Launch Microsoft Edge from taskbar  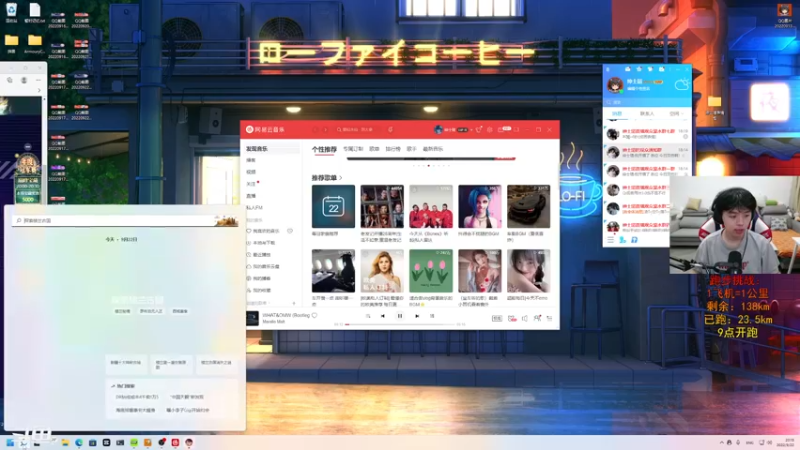79,442
